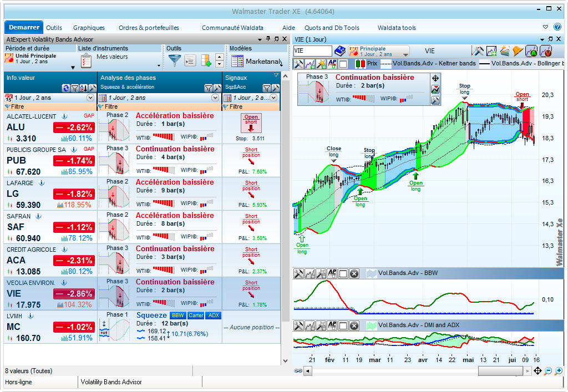The image size is (568, 392).
Task: Click the filter icon in Analyse des phases header
Action: point(209,88)
